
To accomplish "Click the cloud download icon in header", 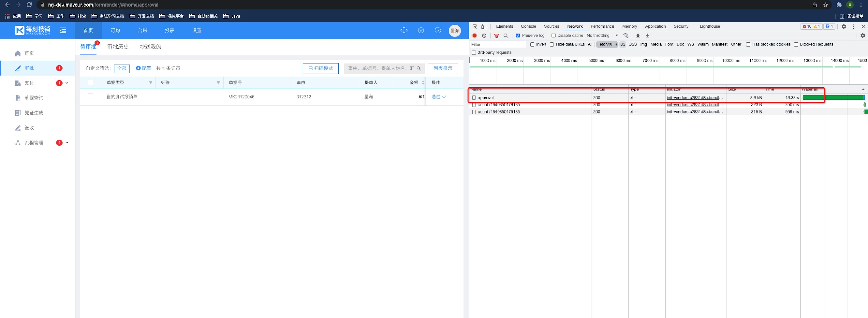I will pos(404,31).
